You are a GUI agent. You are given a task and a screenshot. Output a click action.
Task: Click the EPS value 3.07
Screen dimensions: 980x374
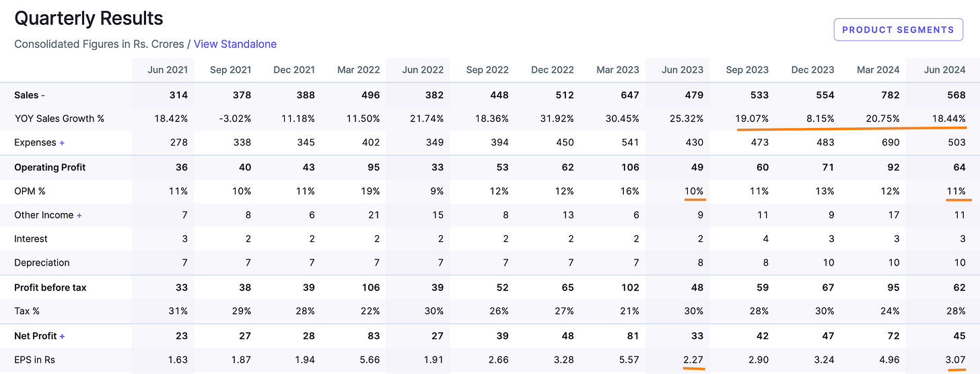tap(956, 360)
